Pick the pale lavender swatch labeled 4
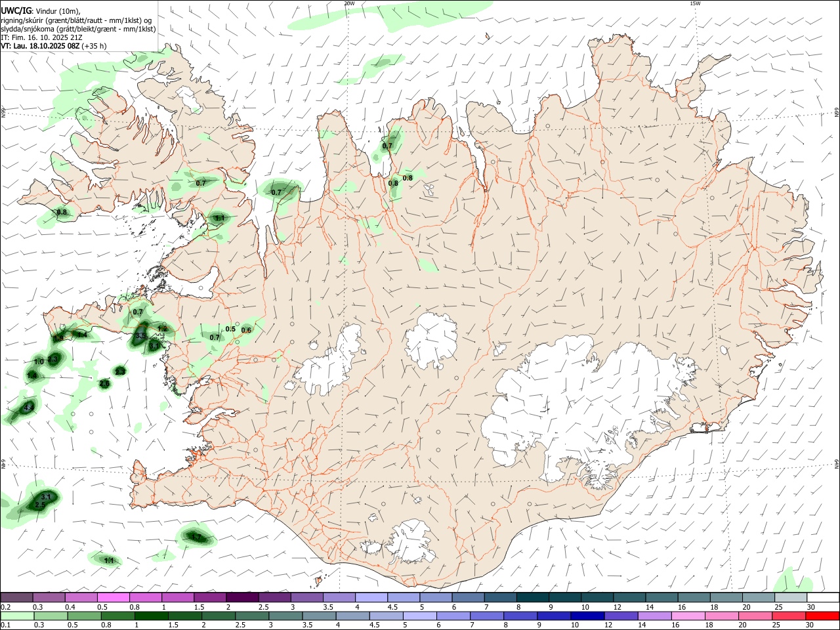Screen dimensions: 840x630 [371, 598]
